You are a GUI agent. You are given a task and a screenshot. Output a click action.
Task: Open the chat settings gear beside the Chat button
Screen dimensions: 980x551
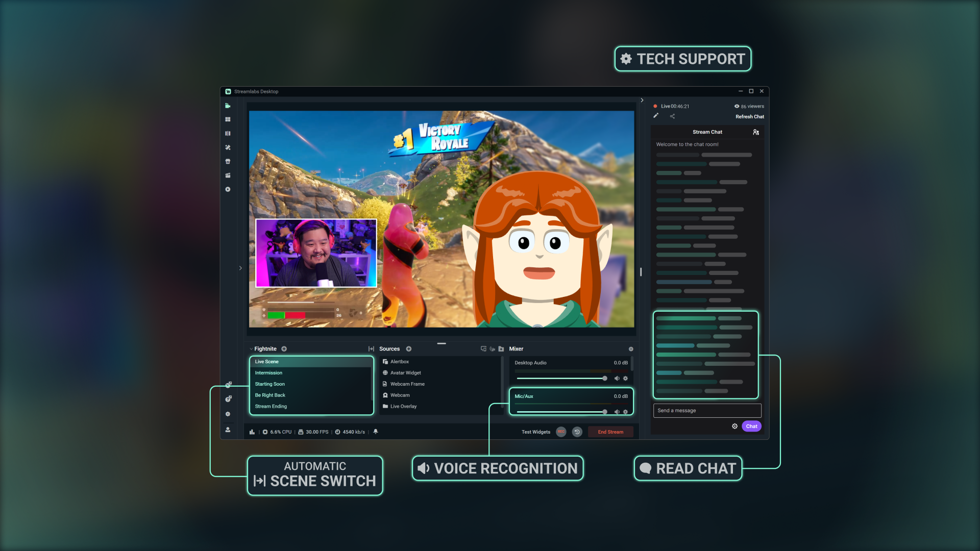734,427
